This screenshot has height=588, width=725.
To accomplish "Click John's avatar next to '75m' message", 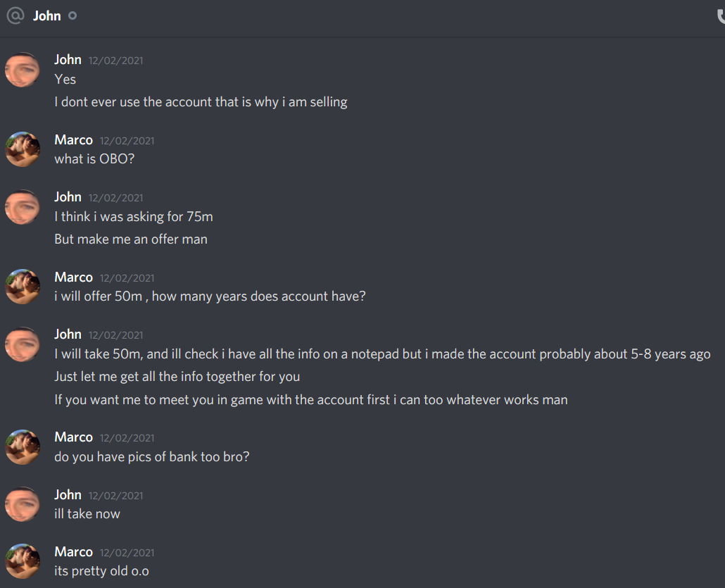I will point(23,207).
